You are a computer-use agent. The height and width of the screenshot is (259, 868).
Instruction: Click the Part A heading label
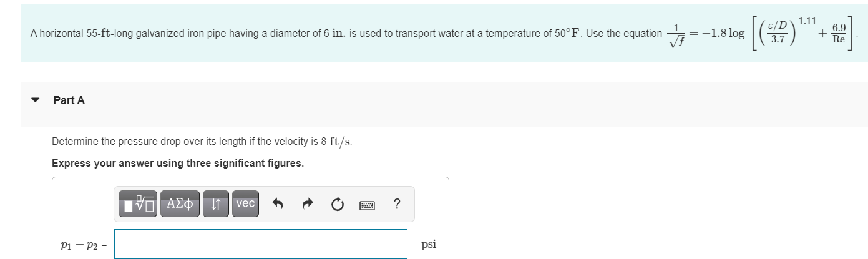(69, 100)
